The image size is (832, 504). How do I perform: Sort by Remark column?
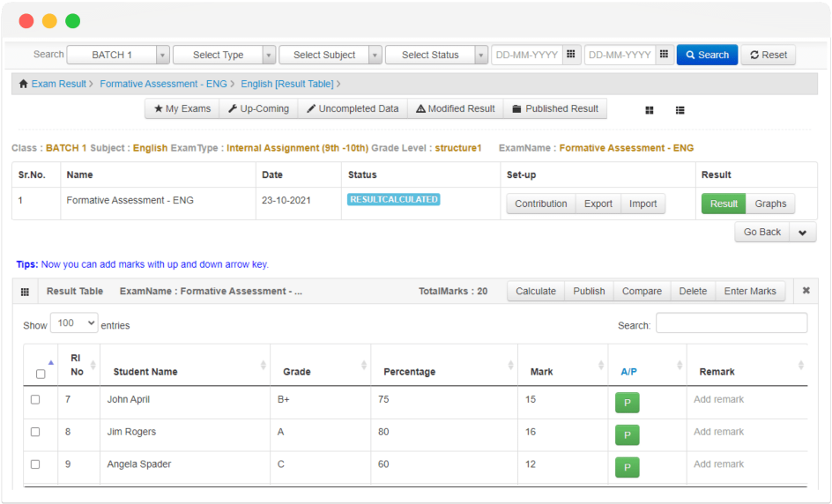(800, 365)
